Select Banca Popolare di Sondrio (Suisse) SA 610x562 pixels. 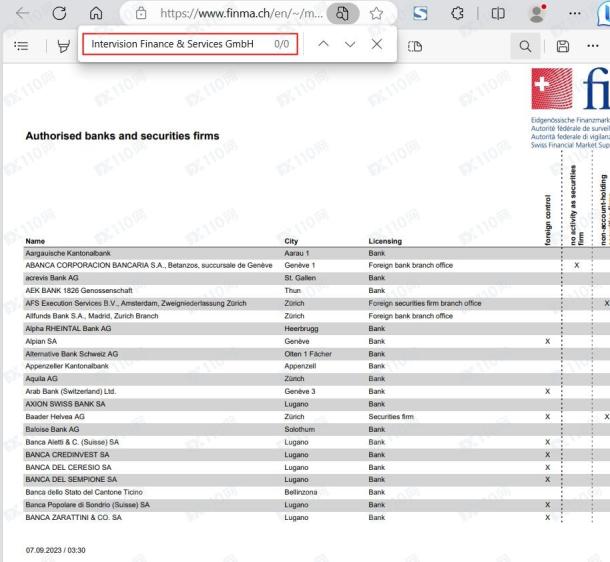(88, 505)
